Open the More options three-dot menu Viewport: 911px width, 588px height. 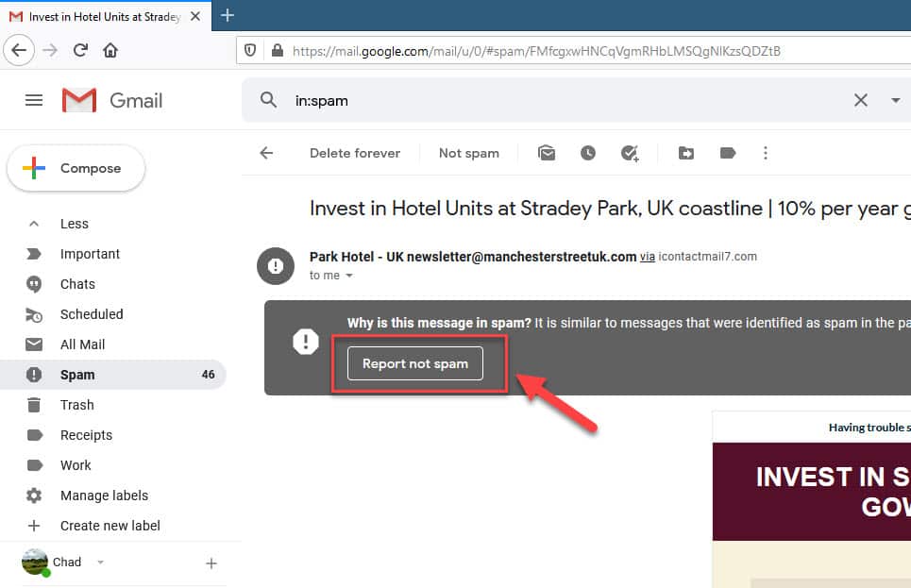[766, 153]
